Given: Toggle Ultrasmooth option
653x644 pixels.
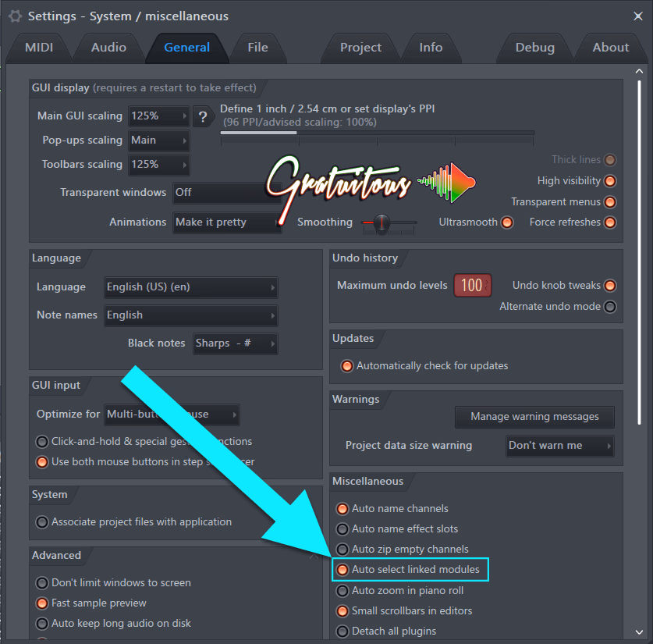Looking at the screenshot, I should click(507, 222).
